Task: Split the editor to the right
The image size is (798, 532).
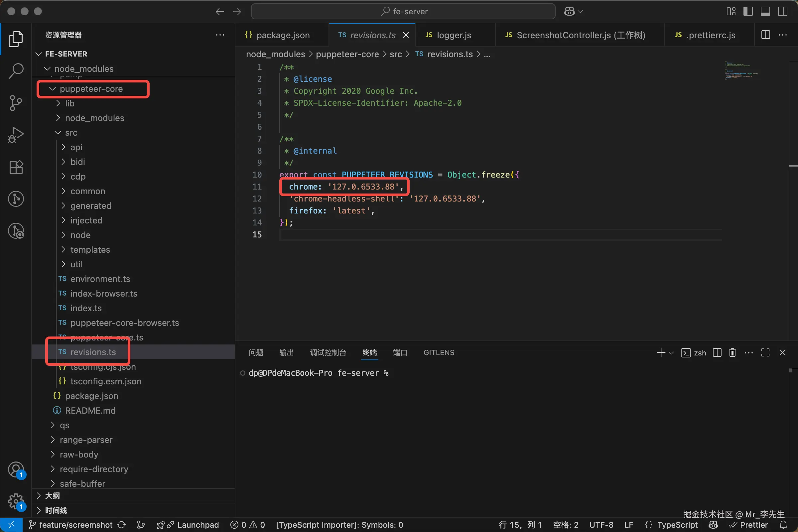Action: [765, 35]
